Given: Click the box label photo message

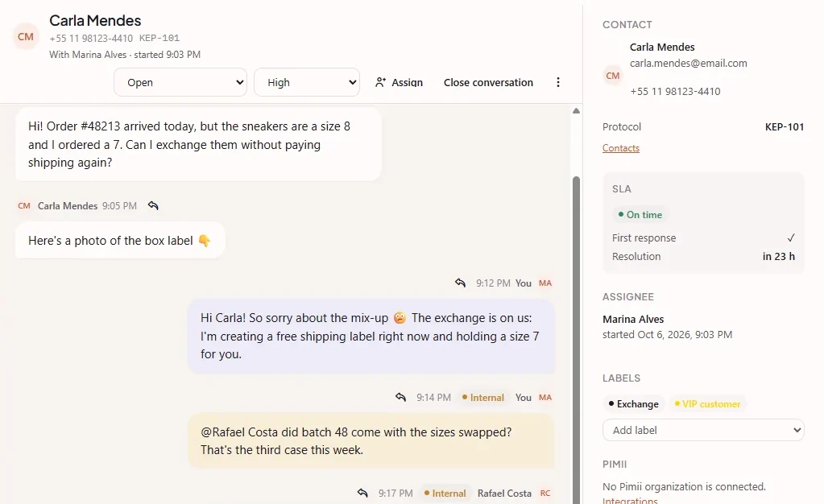Looking at the screenshot, I should click(x=120, y=241).
